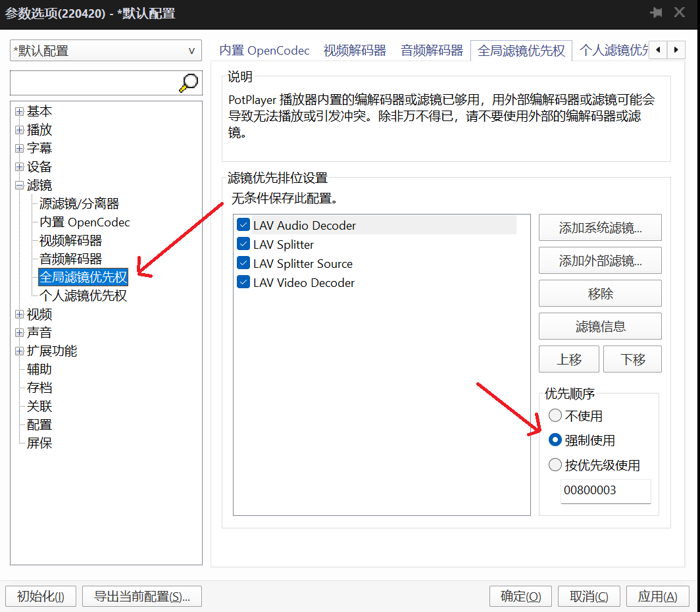
Task: Open the 默认配置 profile dropdown
Action: tap(106, 51)
